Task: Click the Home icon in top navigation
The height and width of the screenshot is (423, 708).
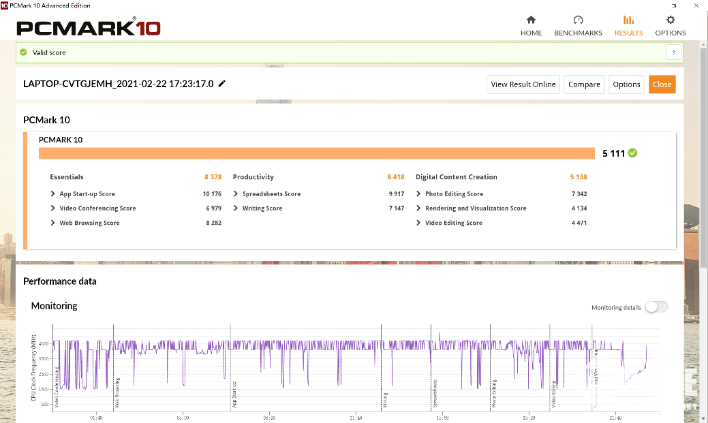Action: tap(530, 20)
